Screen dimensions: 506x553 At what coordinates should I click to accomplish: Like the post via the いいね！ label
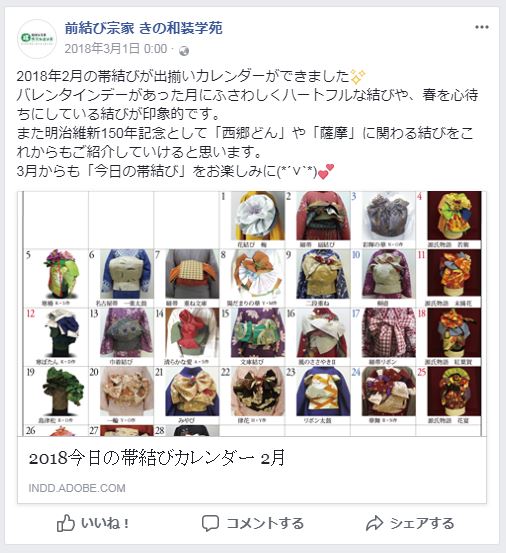coord(105,523)
